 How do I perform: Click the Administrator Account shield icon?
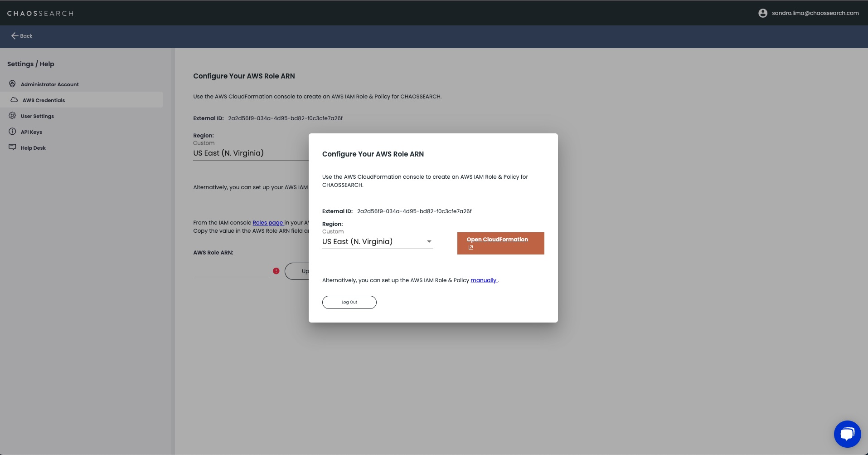point(12,84)
